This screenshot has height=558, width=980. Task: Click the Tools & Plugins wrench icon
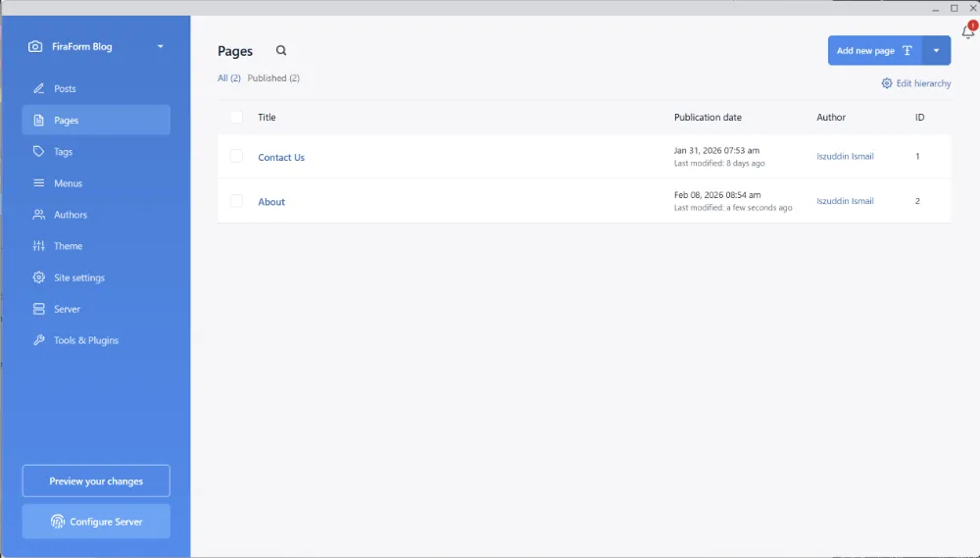[x=39, y=340]
